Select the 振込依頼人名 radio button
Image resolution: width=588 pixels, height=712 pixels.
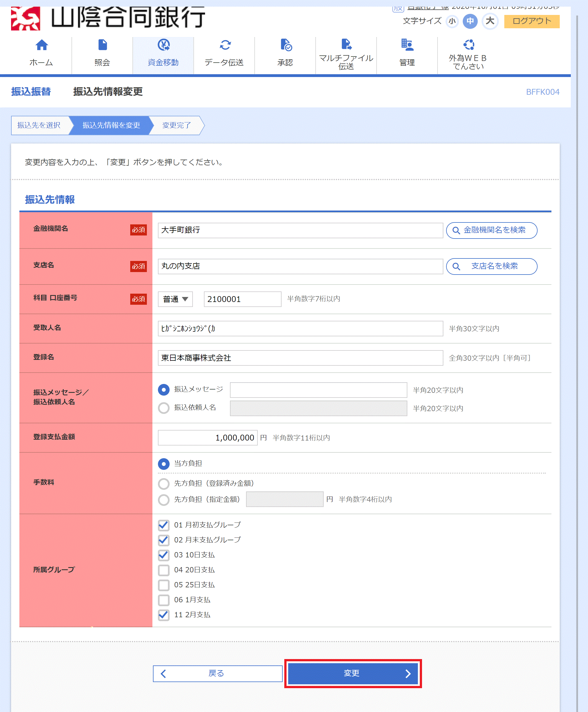pyautogui.click(x=163, y=408)
